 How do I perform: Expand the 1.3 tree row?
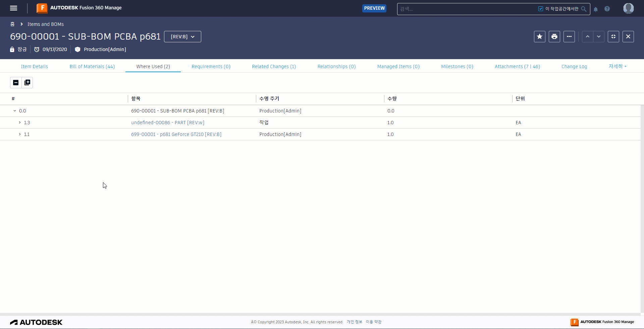pos(20,123)
